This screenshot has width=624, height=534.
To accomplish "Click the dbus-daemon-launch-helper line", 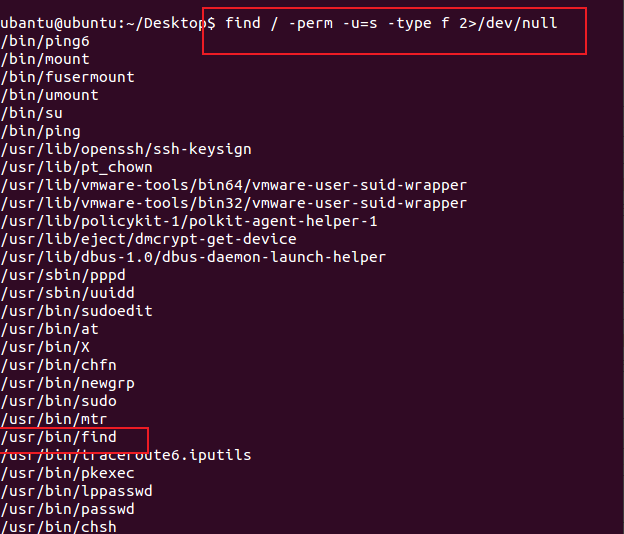I will [193, 257].
